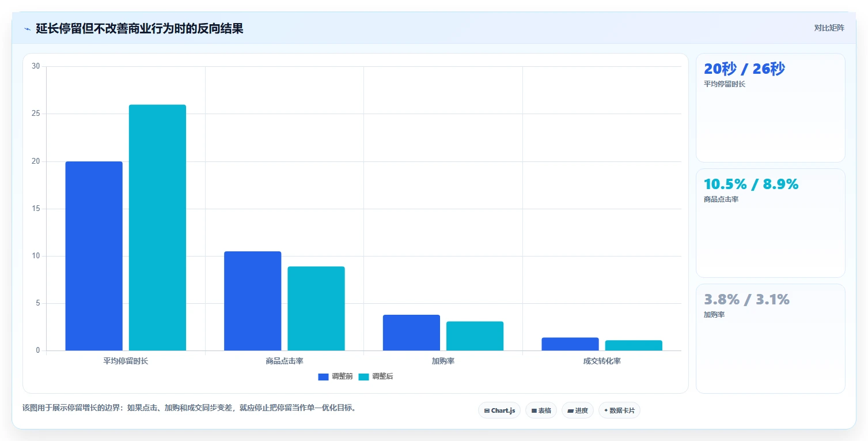Click 平均停留时长 label in the stat card
The image size is (868, 441).
pos(725,84)
